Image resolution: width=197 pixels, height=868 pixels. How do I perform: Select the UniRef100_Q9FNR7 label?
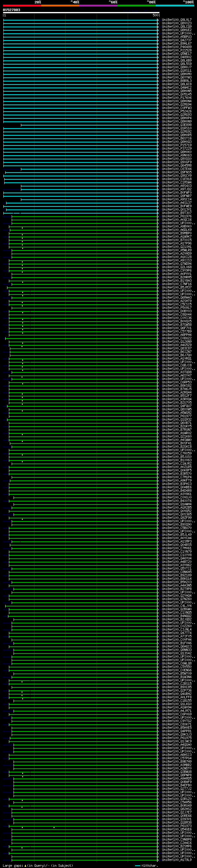pyautogui.click(x=177, y=196)
